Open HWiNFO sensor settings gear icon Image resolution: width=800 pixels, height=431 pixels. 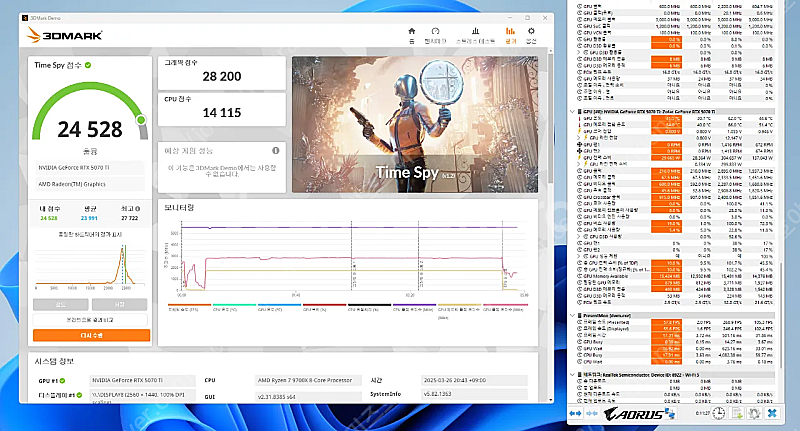tap(756, 413)
